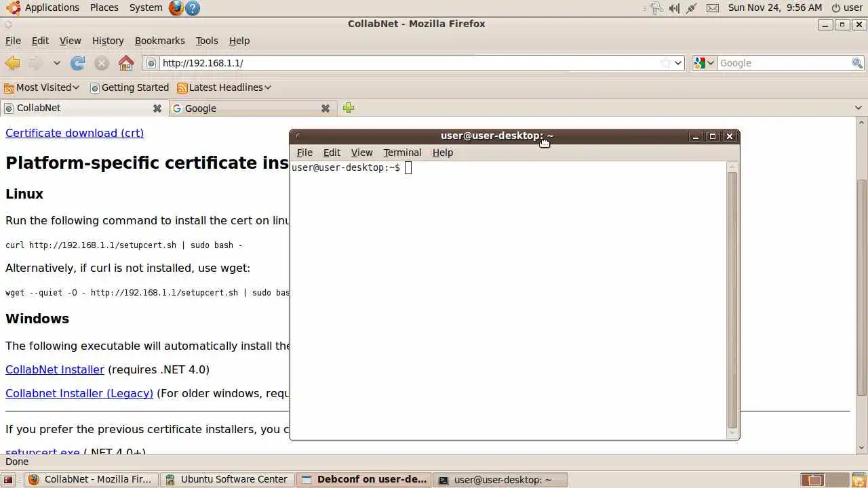This screenshot has width=868, height=488.
Task: Switch to Ubuntu Software Center taskbar button
Action: tap(227, 479)
